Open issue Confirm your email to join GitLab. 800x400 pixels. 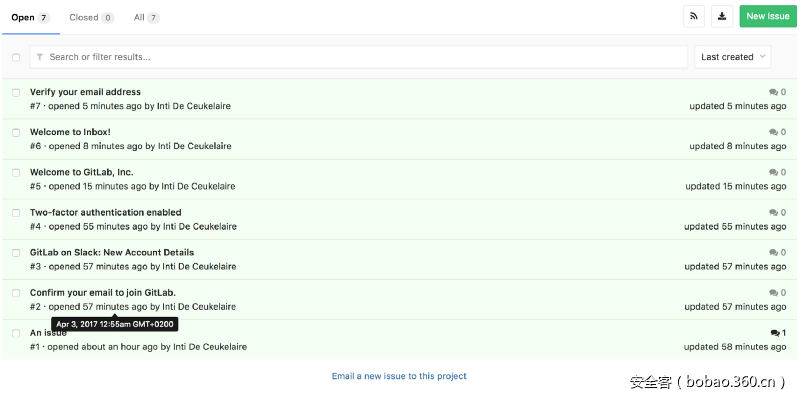pyautogui.click(x=103, y=292)
